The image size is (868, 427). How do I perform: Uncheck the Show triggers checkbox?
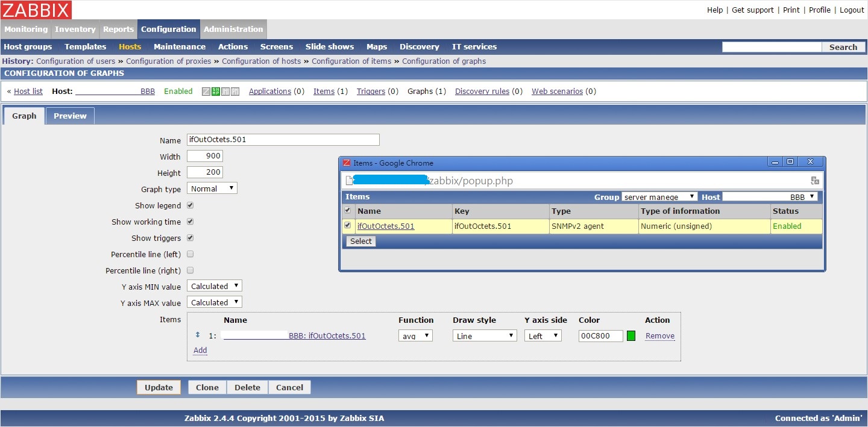click(x=190, y=238)
